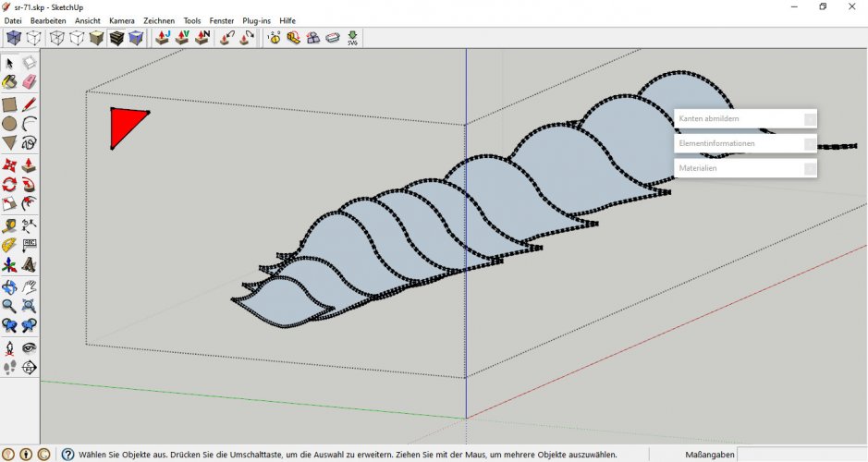
Task: Choose the Look Around eye tool
Action: tap(29, 348)
